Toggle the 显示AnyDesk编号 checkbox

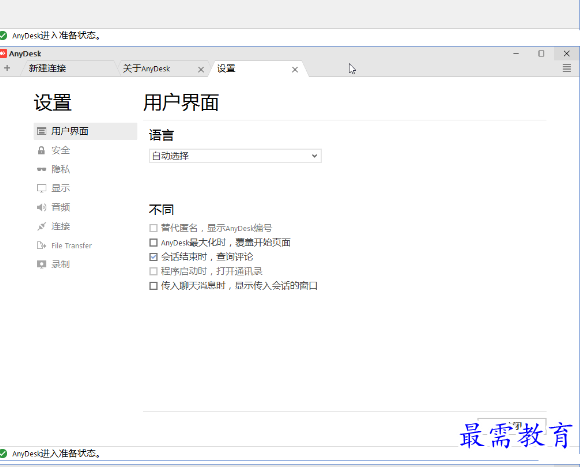(x=153, y=228)
